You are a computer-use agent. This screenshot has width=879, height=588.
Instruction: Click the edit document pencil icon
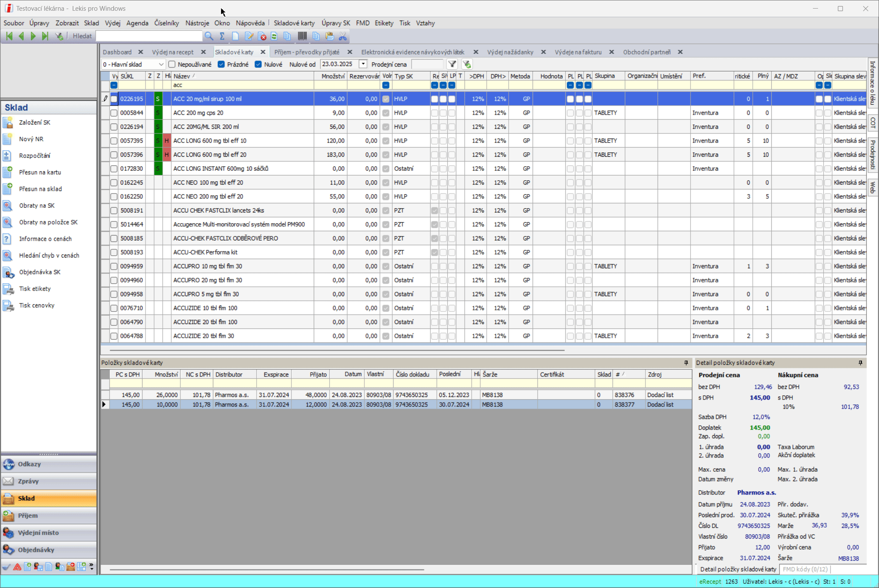pos(249,36)
